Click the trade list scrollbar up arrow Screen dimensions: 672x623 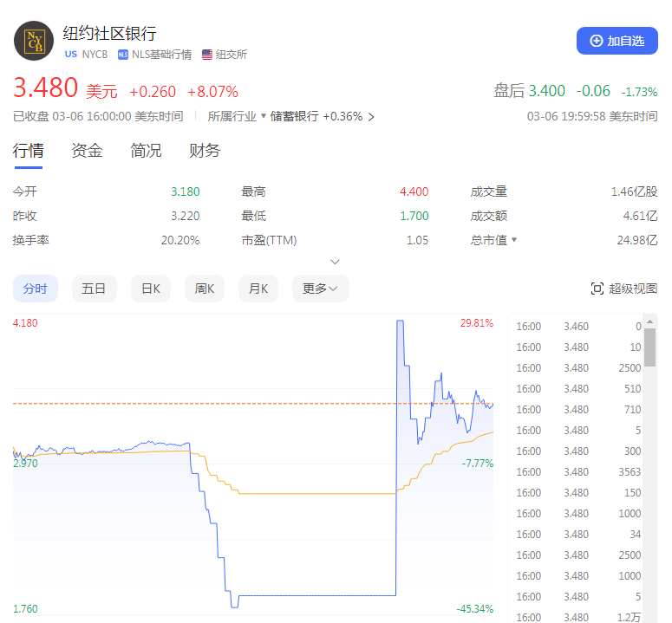(x=650, y=321)
